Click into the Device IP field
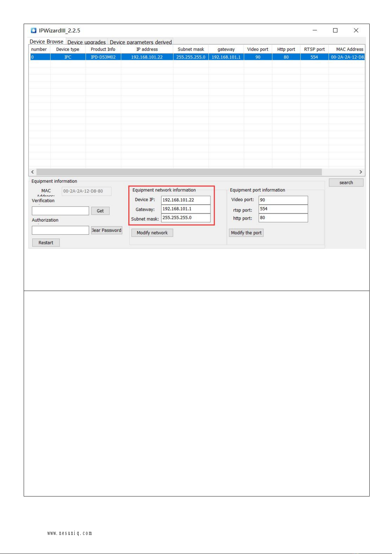The width and height of the screenshot is (392, 554). (185, 200)
